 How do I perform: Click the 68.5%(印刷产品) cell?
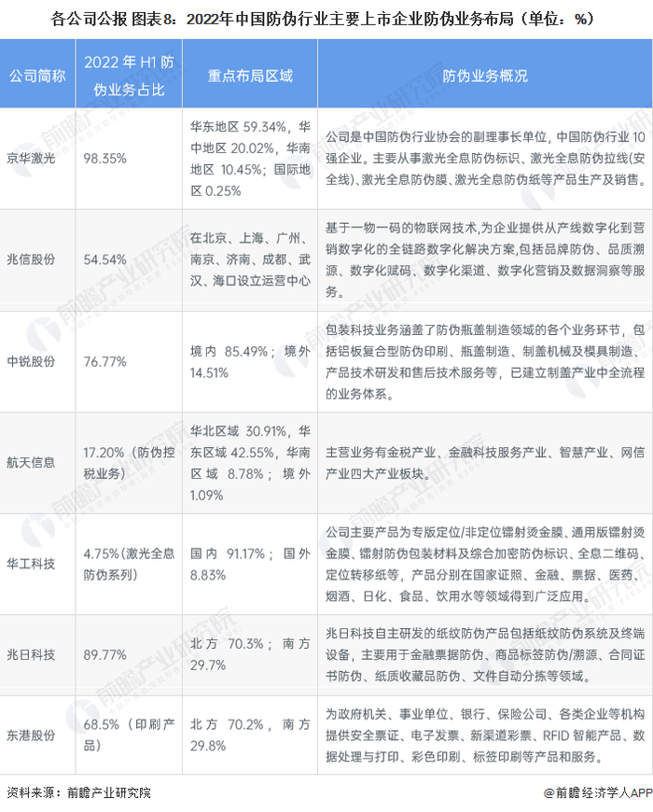tap(129, 735)
